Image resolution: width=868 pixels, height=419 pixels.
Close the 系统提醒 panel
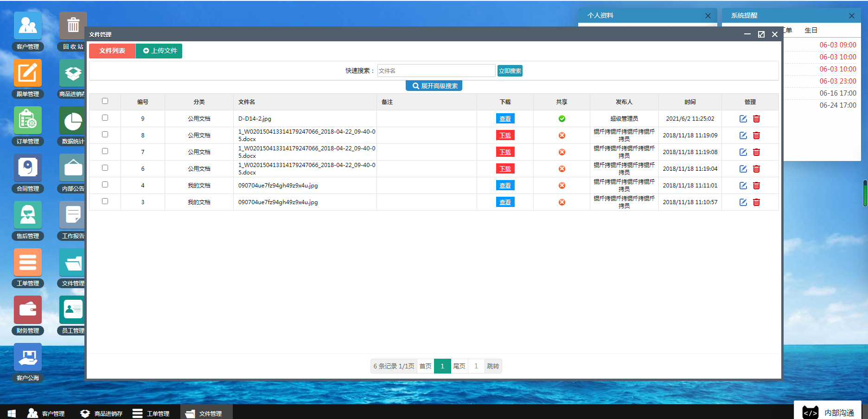tap(852, 16)
